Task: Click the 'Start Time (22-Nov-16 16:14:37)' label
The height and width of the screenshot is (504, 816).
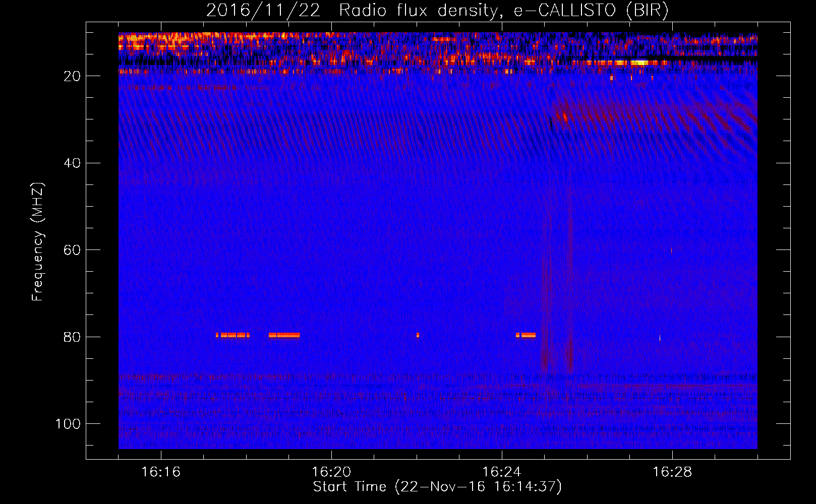Action: pyautogui.click(x=437, y=487)
